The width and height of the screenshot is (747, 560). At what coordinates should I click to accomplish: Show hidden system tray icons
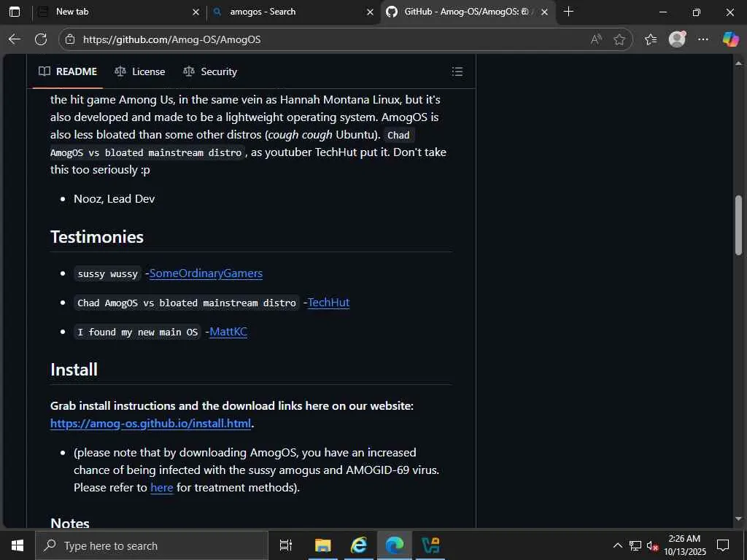pyautogui.click(x=617, y=545)
